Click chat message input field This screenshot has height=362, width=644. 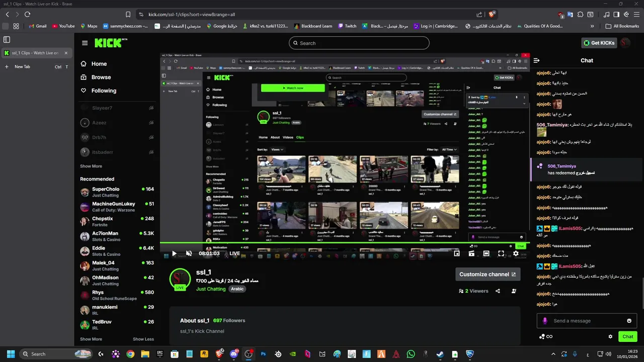(587, 321)
